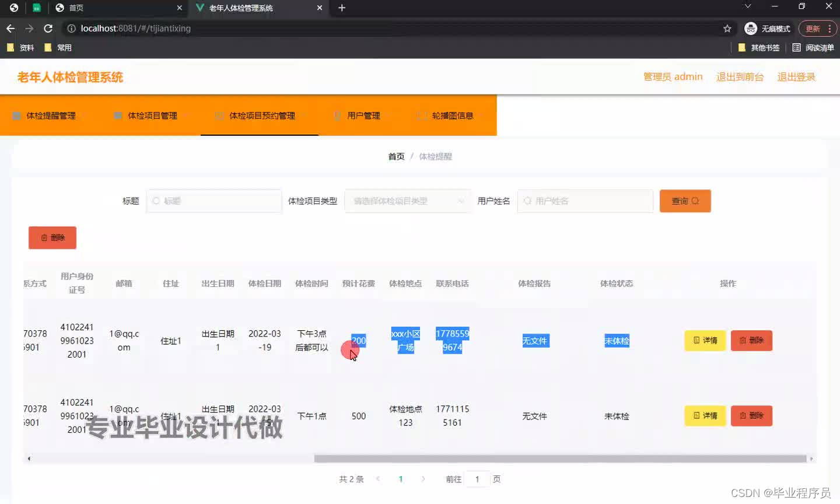Click the 预计花费 column header
The height and width of the screenshot is (504, 840).
tap(358, 283)
